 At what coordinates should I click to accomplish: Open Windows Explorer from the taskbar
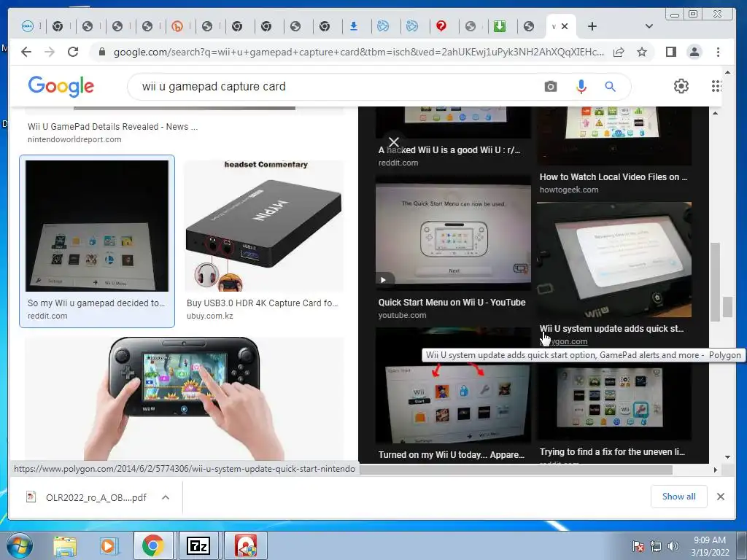tap(65, 546)
